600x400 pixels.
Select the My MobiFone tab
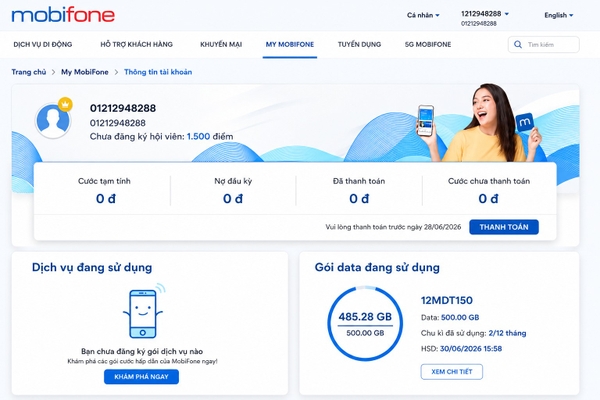point(290,44)
